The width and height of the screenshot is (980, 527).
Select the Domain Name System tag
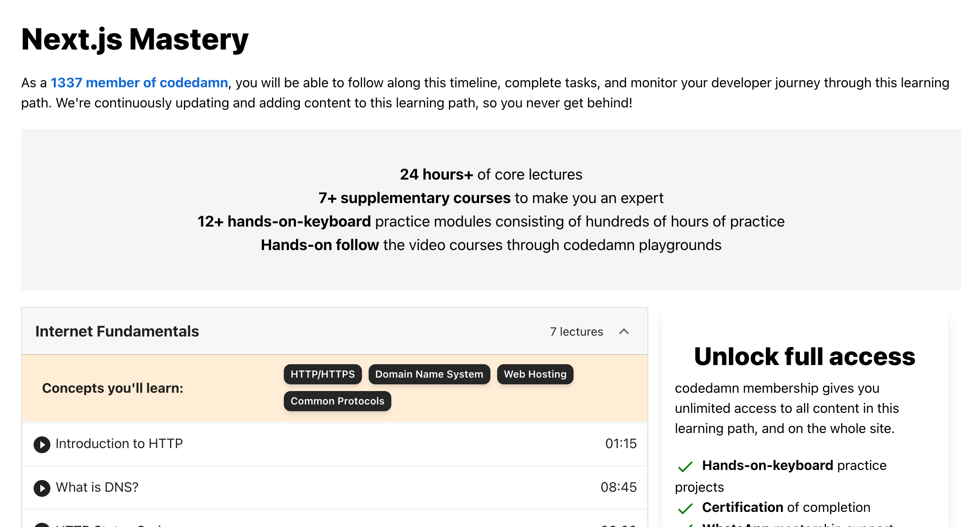(429, 374)
